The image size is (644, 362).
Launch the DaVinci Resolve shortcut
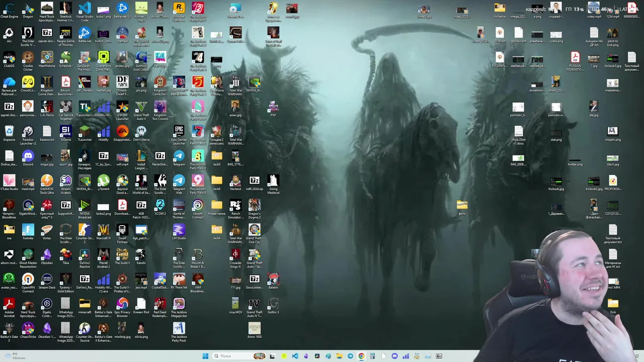point(85,258)
